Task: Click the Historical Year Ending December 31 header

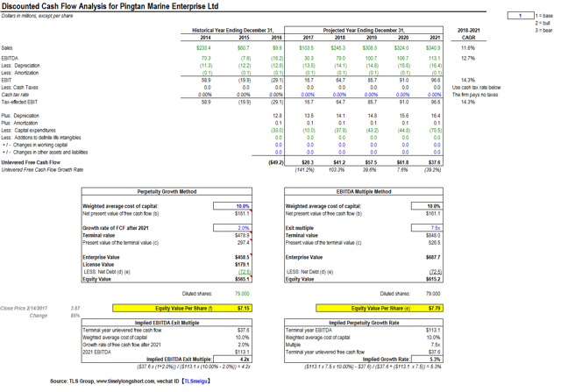Action: pyautogui.click(x=232, y=31)
